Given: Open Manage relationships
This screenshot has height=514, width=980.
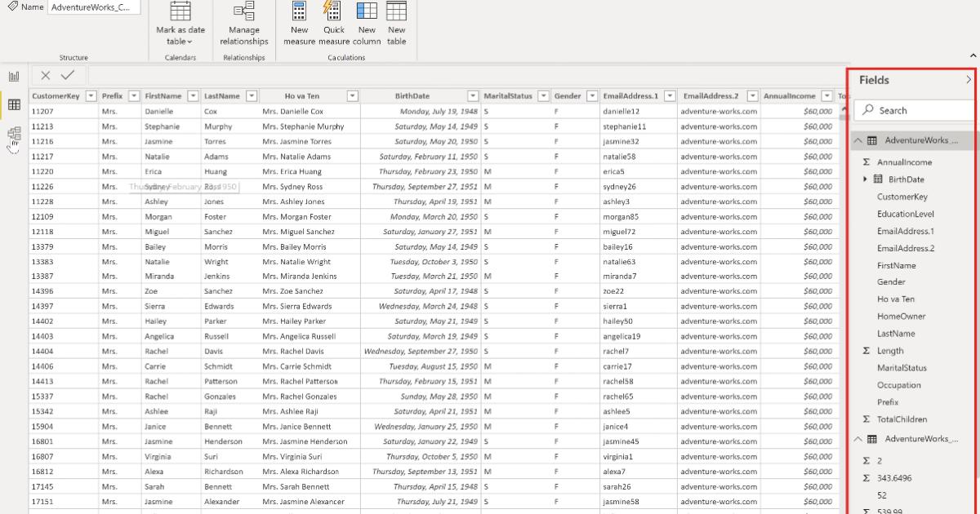Looking at the screenshot, I should coord(243,20).
